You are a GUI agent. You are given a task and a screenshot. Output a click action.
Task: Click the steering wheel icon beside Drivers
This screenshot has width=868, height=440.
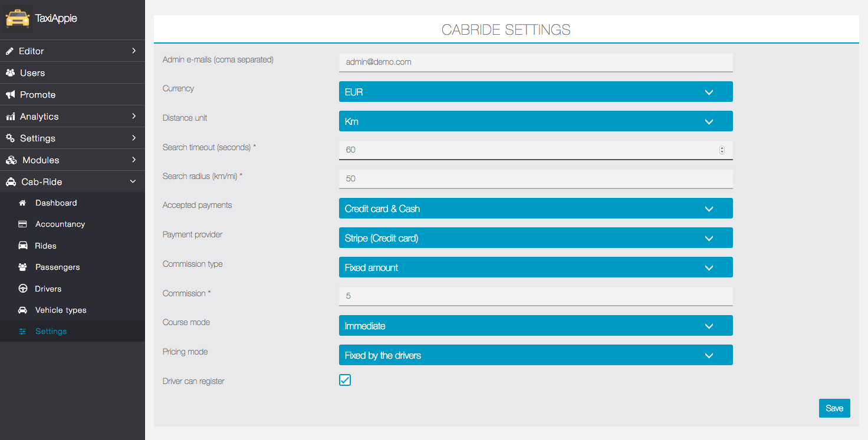click(22, 289)
